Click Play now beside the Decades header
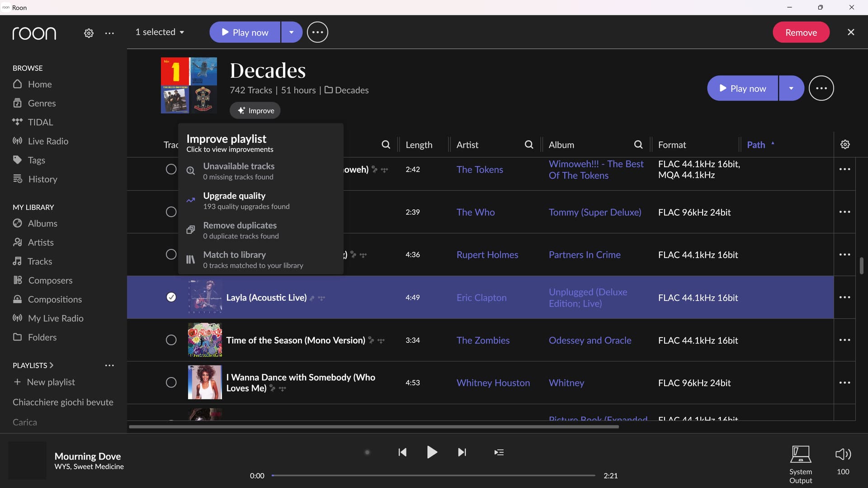The width and height of the screenshot is (868, 488). click(x=743, y=88)
